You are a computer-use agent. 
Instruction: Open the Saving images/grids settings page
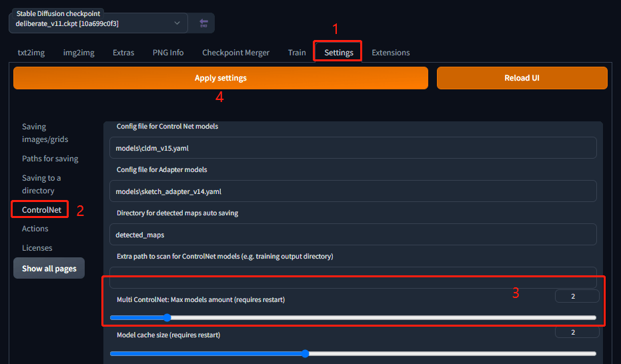pyautogui.click(x=45, y=133)
